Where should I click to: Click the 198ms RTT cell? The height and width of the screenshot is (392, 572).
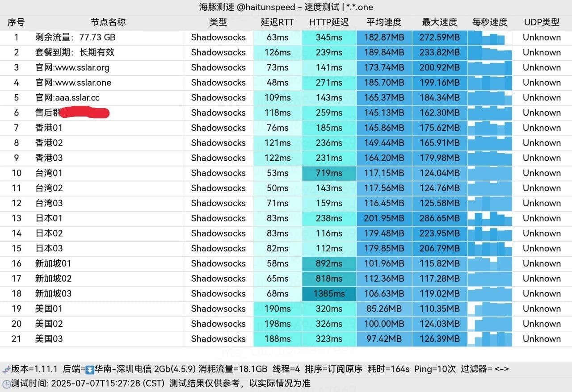tap(278, 324)
